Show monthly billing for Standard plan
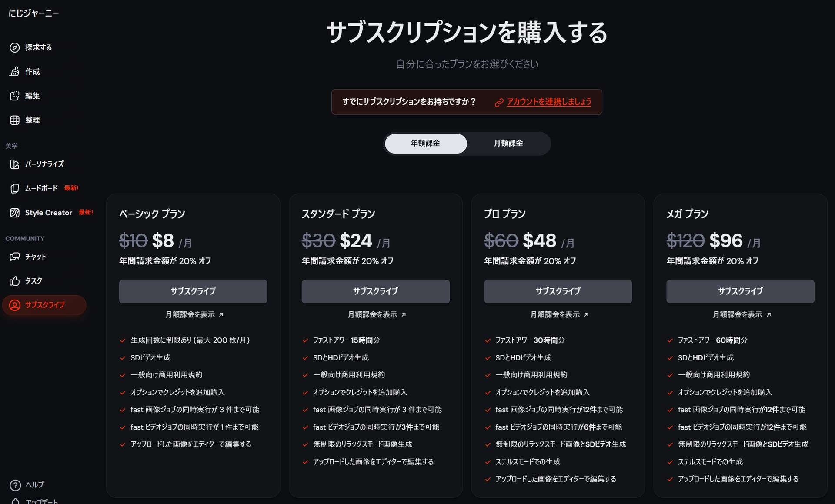Screen dimensions: 835x504 [x=376, y=314]
